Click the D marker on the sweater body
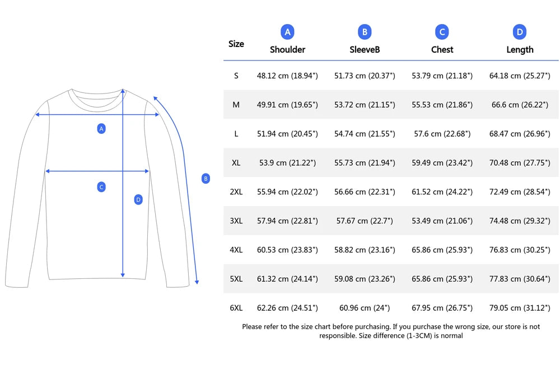The height and width of the screenshot is (392, 560). pos(138,199)
